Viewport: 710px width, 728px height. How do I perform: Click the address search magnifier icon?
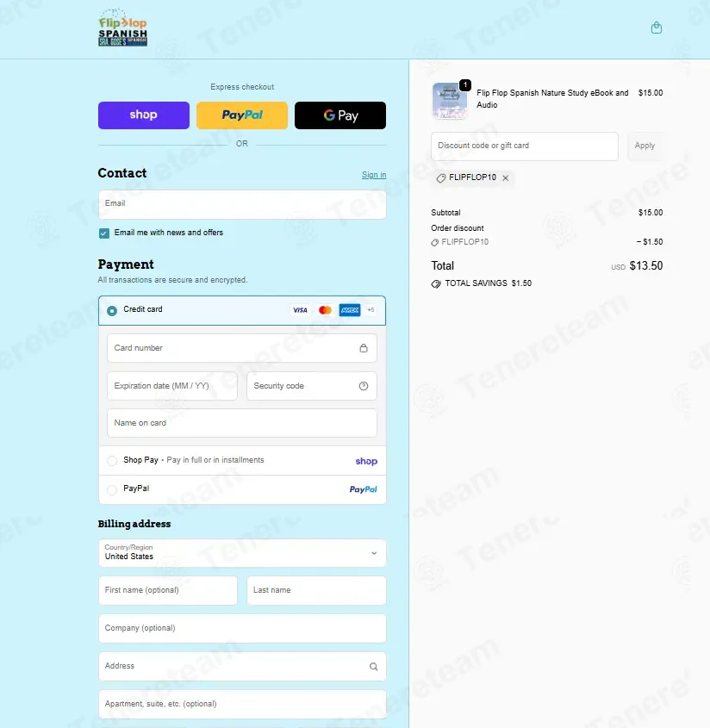click(x=373, y=666)
